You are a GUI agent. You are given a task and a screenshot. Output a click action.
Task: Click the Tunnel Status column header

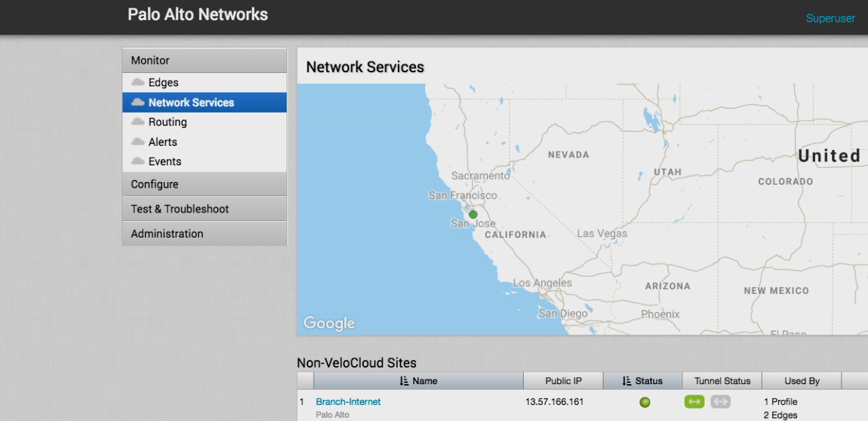point(722,381)
